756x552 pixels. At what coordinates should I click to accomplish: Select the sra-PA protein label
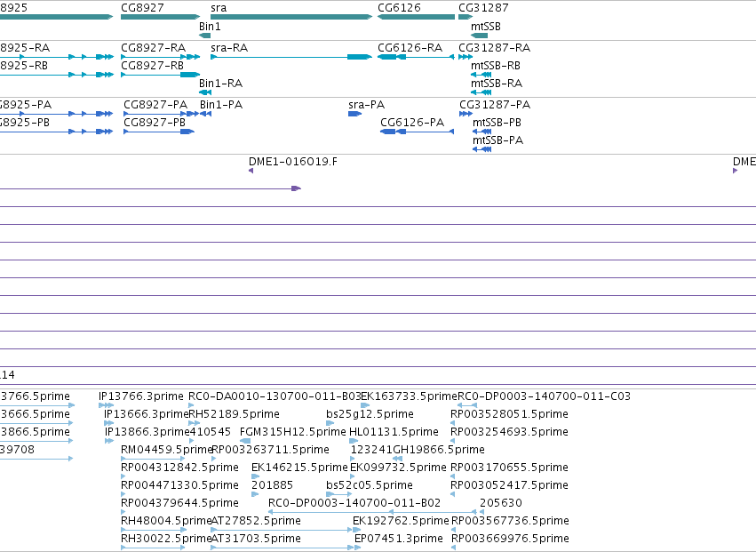point(366,105)
